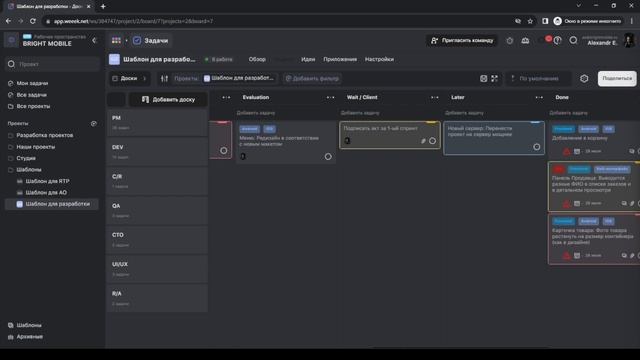This screenshot has width=640, height=360.
Task: Open the Alexandr E. user avatar
Action: [x=629, y=40]
